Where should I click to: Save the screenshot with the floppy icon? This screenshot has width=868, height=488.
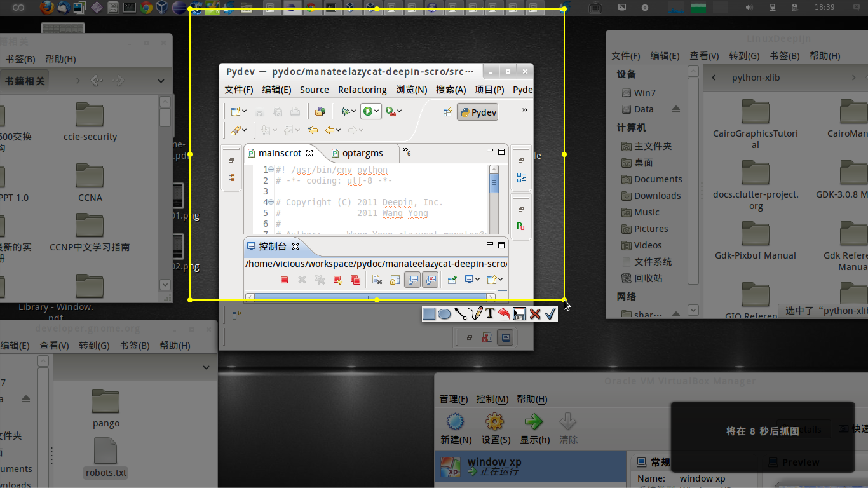coord(520,313)
